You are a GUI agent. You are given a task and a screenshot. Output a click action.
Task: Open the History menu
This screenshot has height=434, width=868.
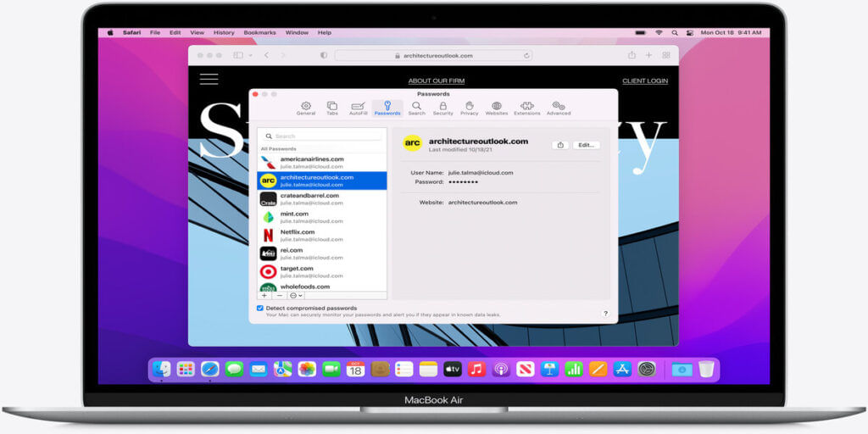point(224,33)
